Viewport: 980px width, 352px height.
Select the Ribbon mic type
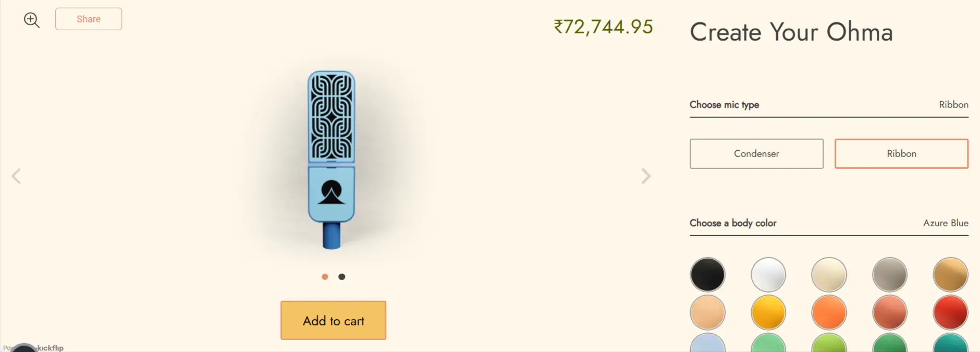901,154
